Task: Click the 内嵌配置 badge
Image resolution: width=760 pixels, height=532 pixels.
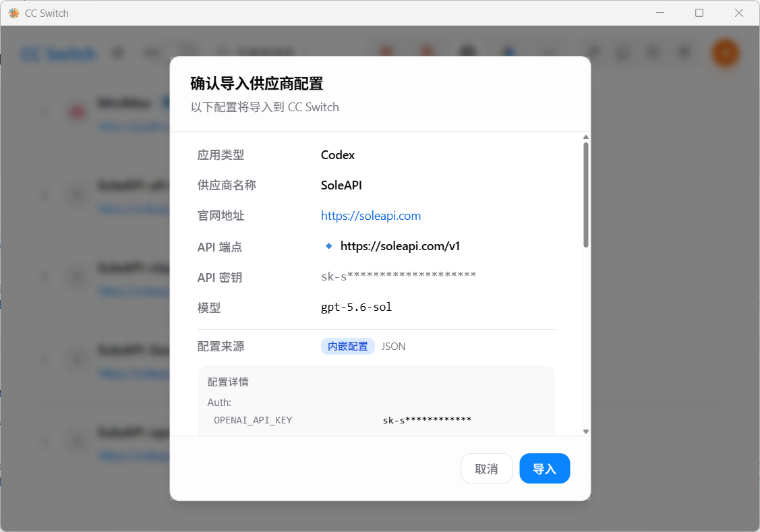Action: click(x=347, y=347)
